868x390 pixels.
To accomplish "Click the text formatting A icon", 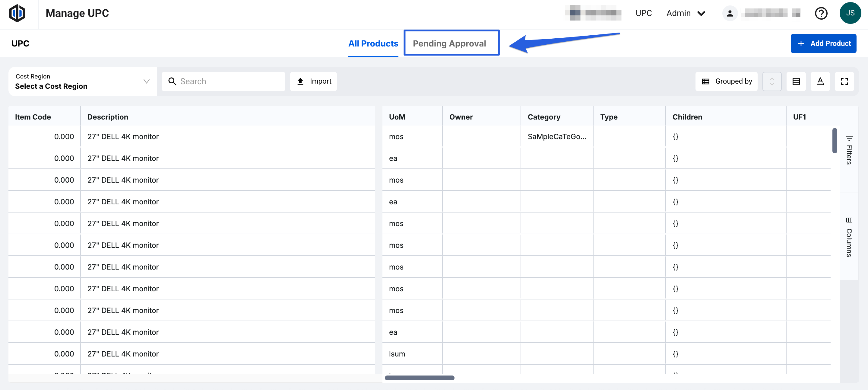I will 820,81.
